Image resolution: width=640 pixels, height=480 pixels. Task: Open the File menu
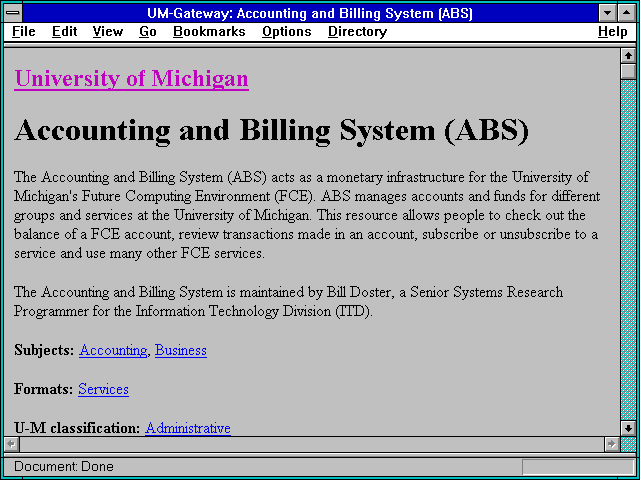[x=24, y=31]
